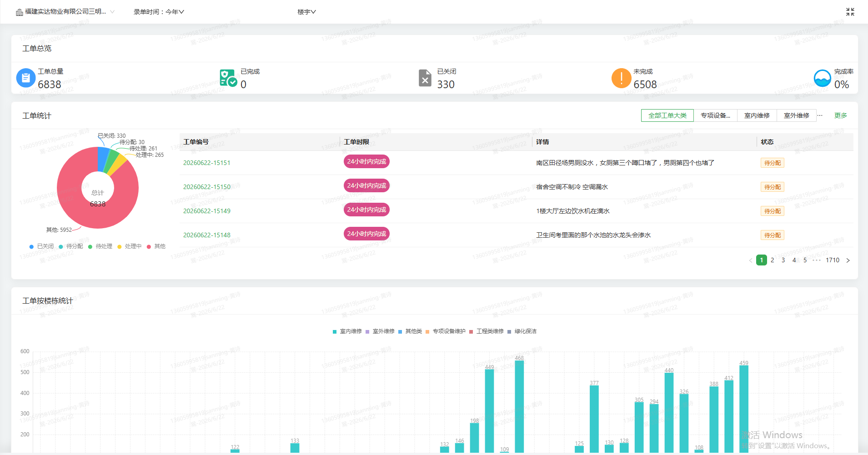Click 24小时内完成 badge for order 15148
The width and height of the screenshot is (868, 455).
click(366, 234)
